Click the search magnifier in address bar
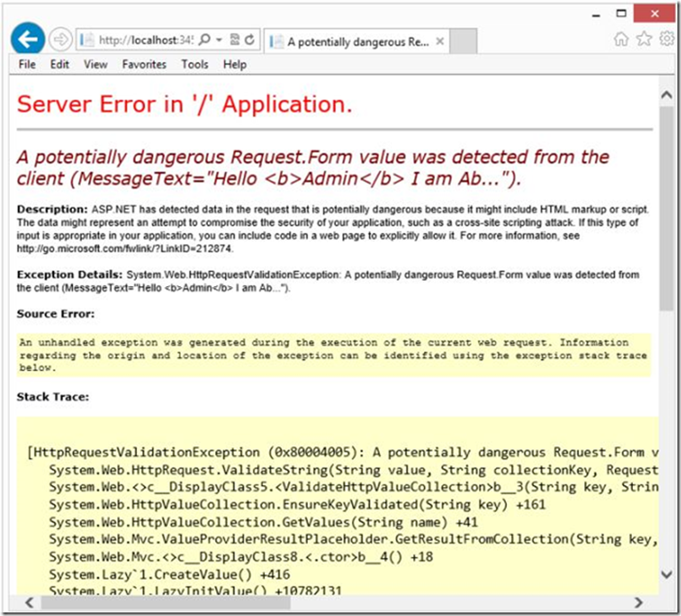The image size is (681, 616). coord(204,40)
